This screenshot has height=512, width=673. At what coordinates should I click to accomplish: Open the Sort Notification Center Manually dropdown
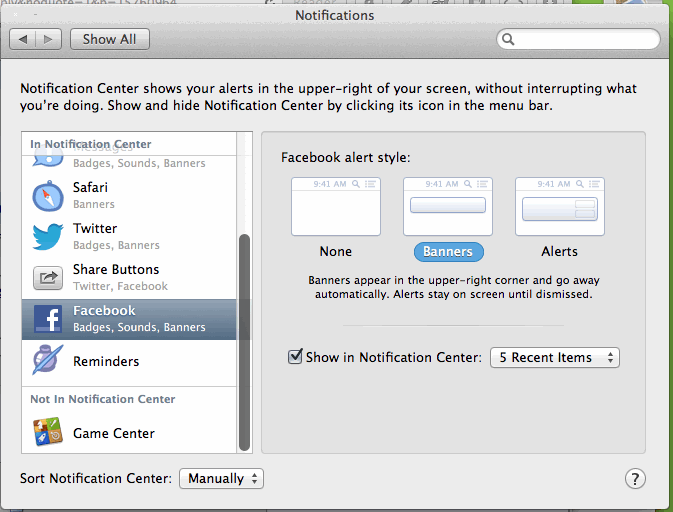221,479
